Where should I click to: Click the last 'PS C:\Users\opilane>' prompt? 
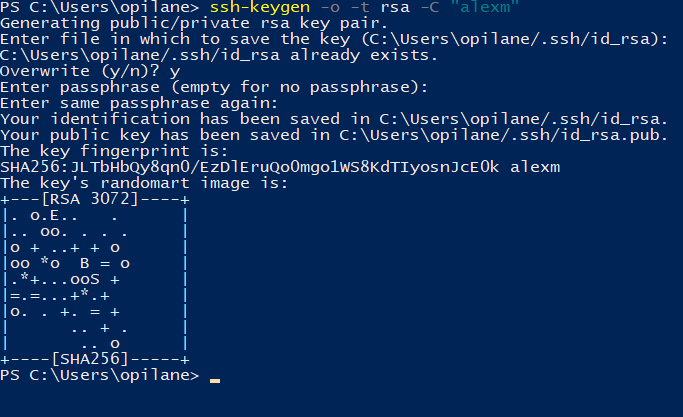click(100, 376)
